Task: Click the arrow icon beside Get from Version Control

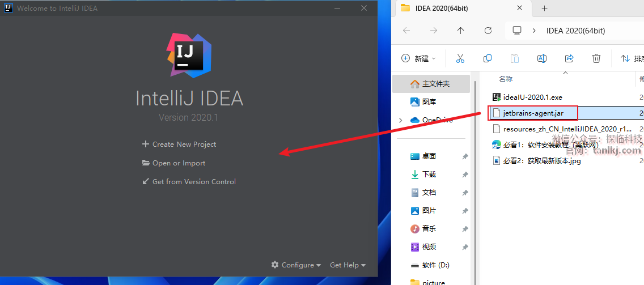Action: [145, 181]
